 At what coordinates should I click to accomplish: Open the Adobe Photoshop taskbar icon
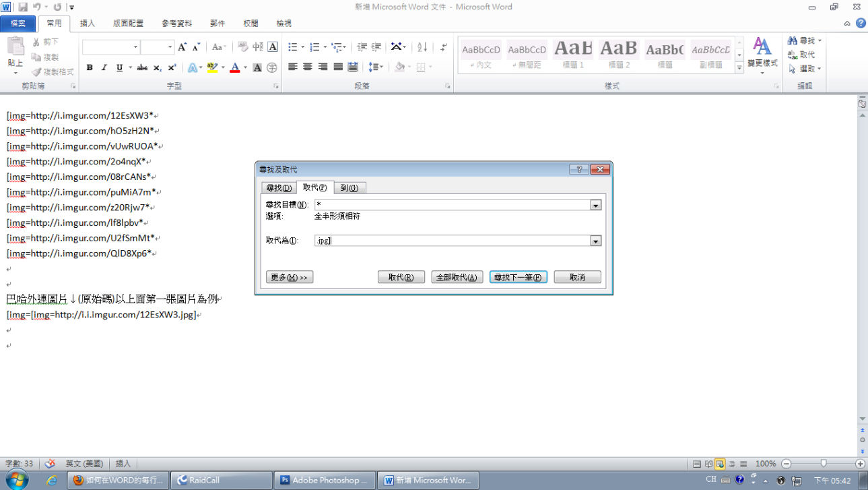(324, 480)
